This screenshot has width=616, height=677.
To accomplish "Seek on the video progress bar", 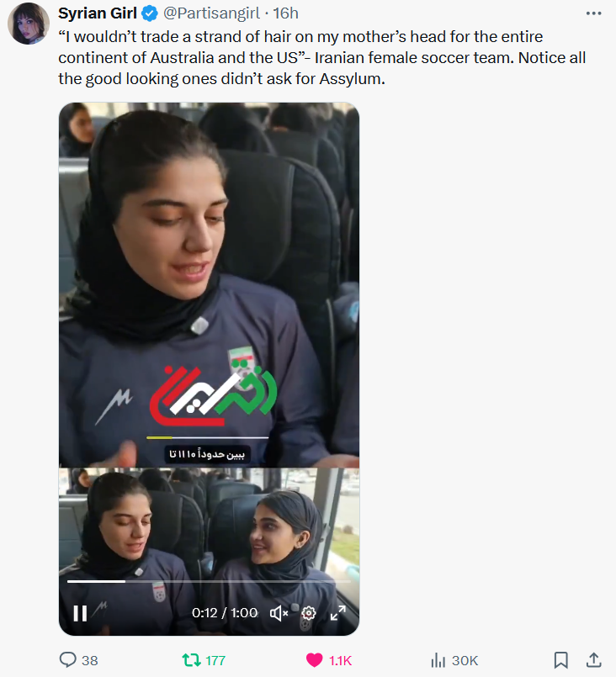I will (209, 582).
